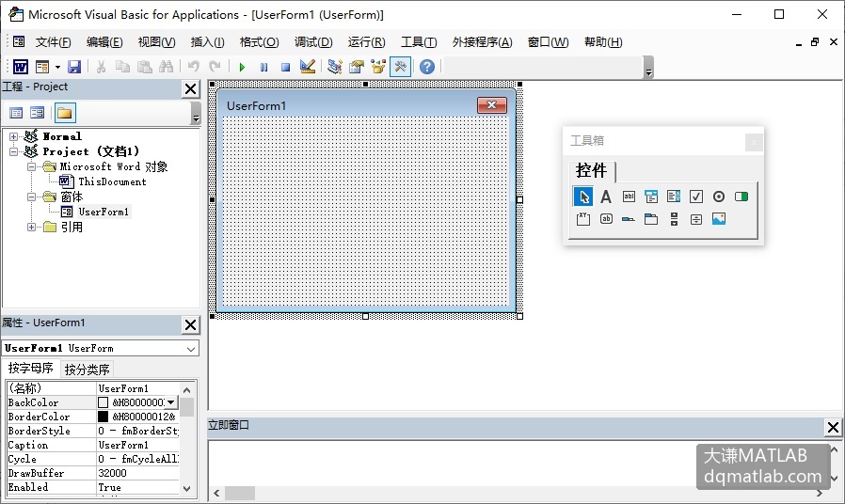Switch to 按字母序 properties tab
This screenshot has height=504, width=845.
pos(31,369)
